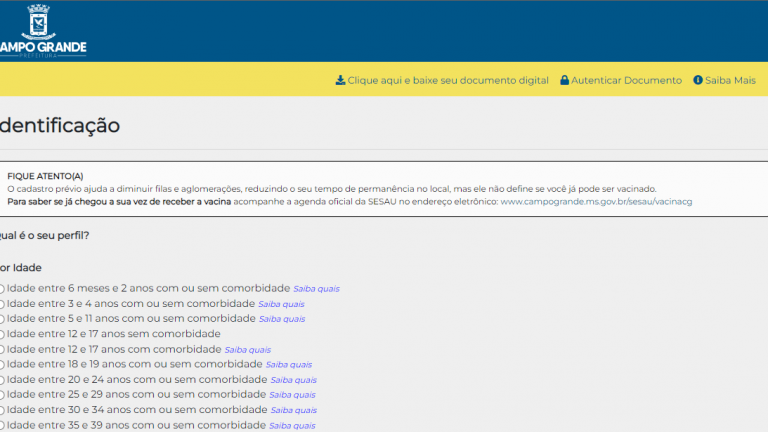
Task: Open 'Clique aqui e baixe seu documento digital'
Action: 447,80
